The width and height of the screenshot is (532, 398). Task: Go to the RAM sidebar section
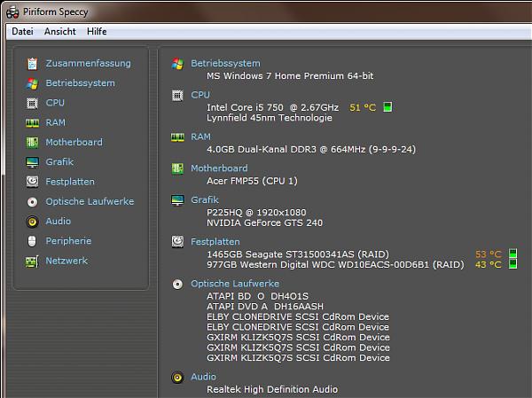(x=56, y=122)
